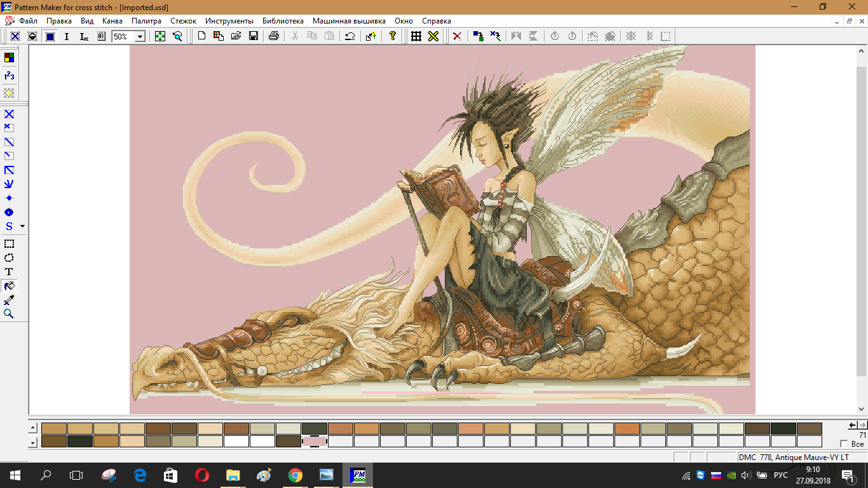Select the French knot tool
Image resolution: width=868 pixels, height=488 pixels.
pos(9,198)
